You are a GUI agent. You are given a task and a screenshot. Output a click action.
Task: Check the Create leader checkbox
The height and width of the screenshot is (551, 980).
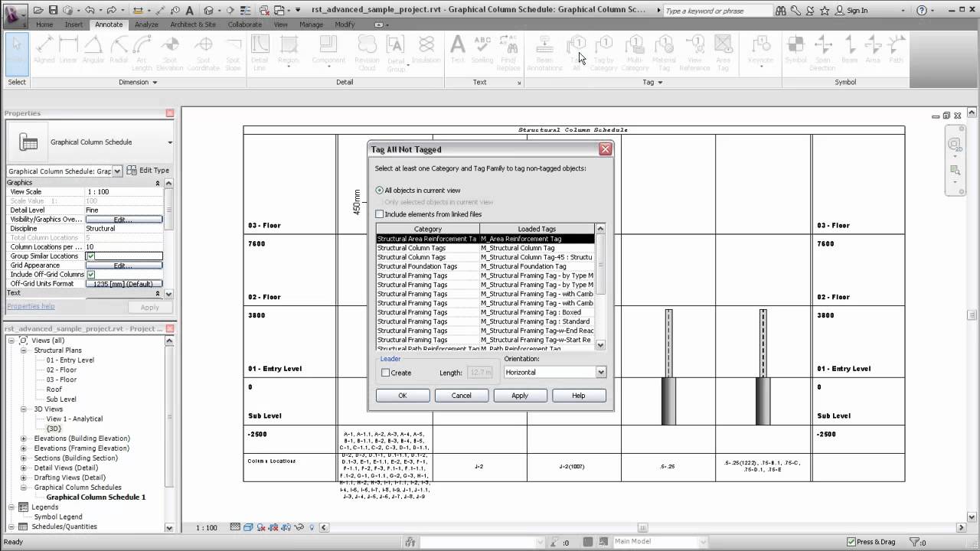386,373
